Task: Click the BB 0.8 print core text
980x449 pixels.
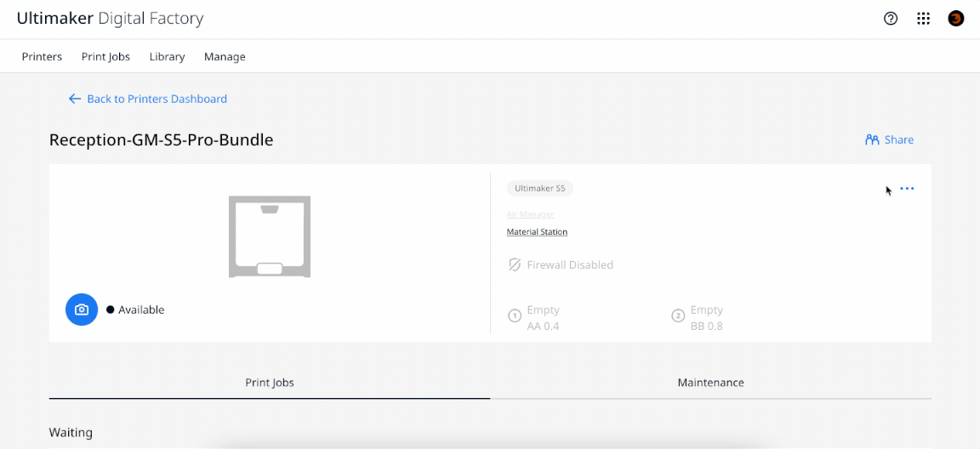Action: pos(706,326)
